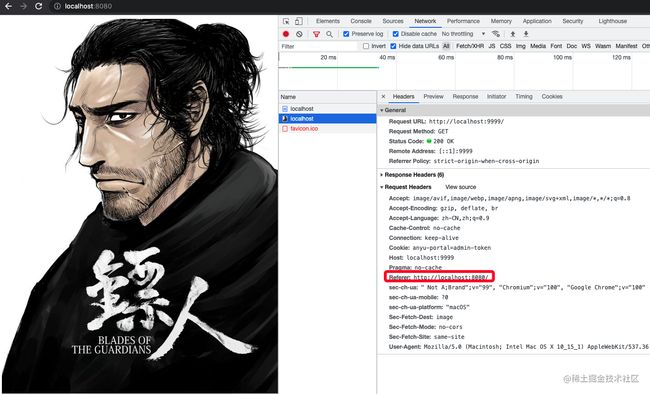The image size is (650, 394).
Task: Click the import HAR upload arrow
Action: [513, 34]
